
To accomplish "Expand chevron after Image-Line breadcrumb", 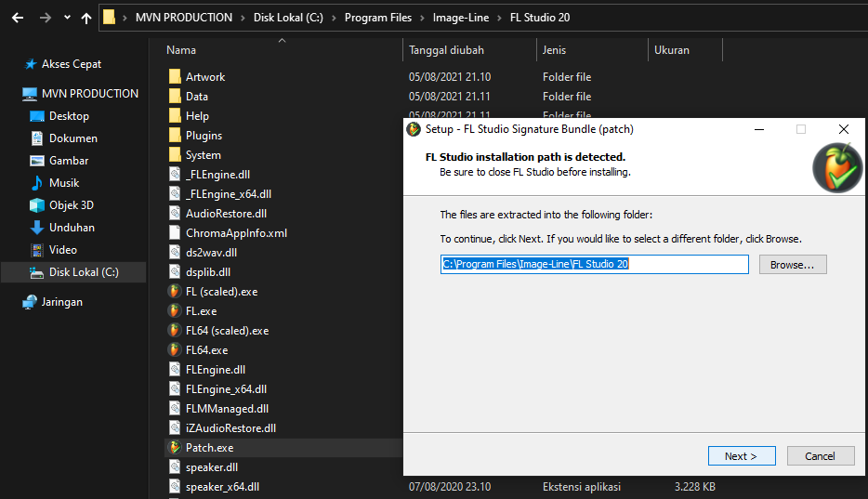I will pyautogui.click(x=499, y=18).
